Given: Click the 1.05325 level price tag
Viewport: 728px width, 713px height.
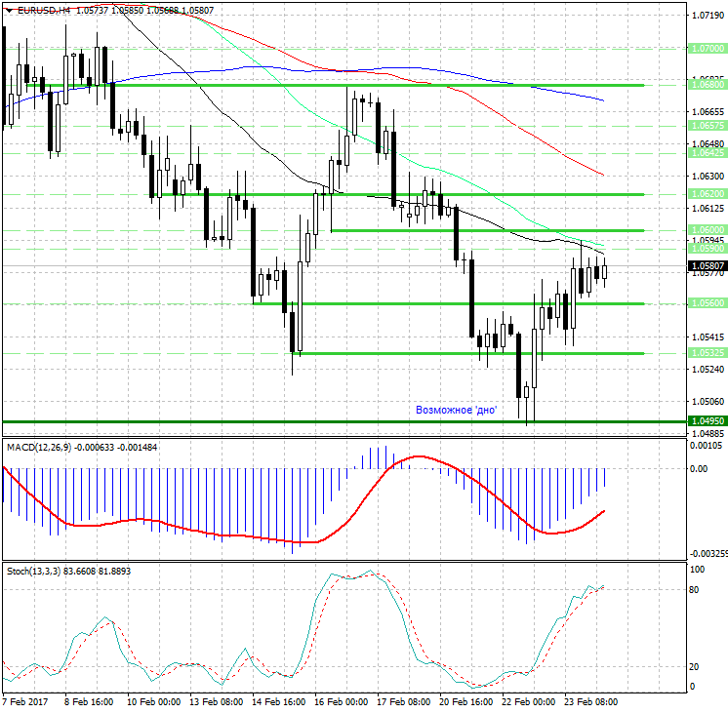Looking at the screenshot, I should [x=707, y=353].
